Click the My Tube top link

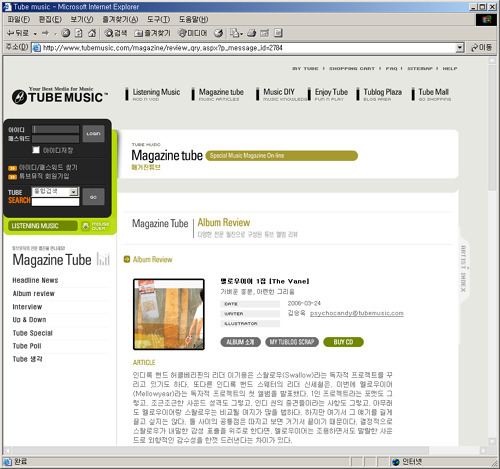[305, 68]
